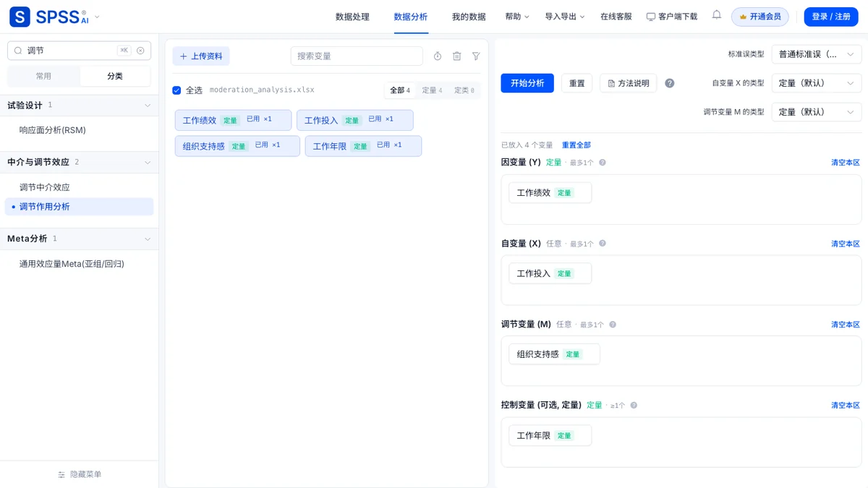Click the 开通会员 button
This screenshot has height=488, width=868.
point(760,17)
